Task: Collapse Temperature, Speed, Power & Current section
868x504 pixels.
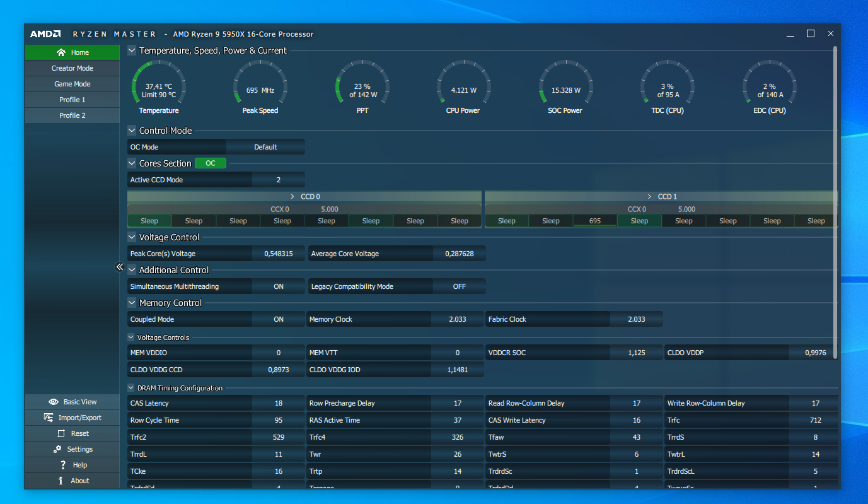Action: click(132, 50)
